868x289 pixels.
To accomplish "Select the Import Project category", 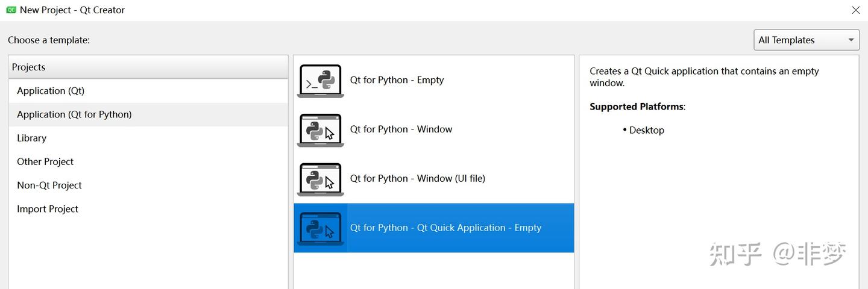I will click(x=148, y=209).
